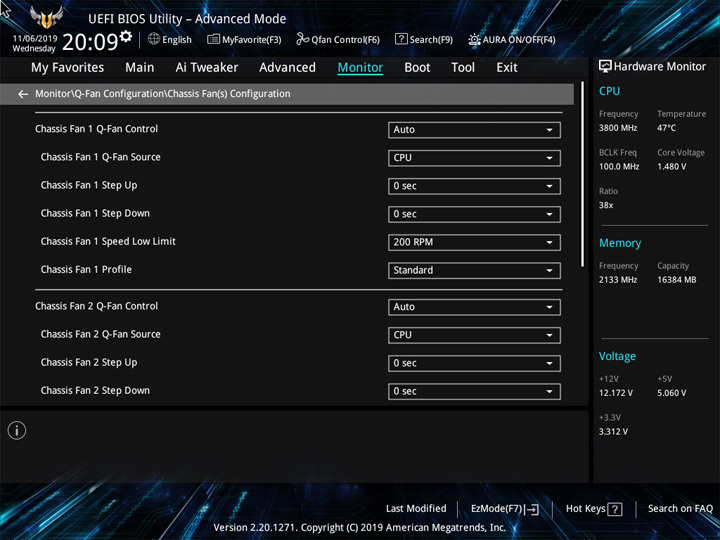Select the Chassis Fan 1 Q-Fan Source label
This screenshot has height=540, width=720.
101,157
